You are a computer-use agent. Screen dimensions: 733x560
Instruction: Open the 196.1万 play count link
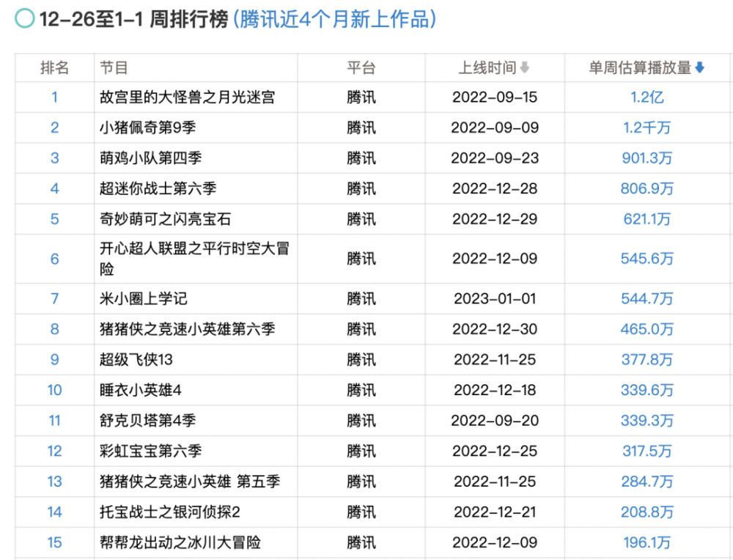click(647, 542)
